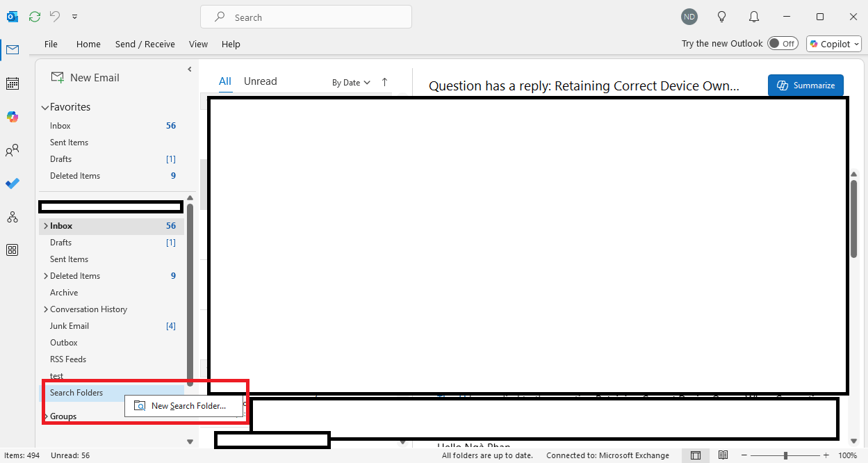Open the More Apps grid icon
This screenshot has width=868, height=463.
(x=12, y=250)
